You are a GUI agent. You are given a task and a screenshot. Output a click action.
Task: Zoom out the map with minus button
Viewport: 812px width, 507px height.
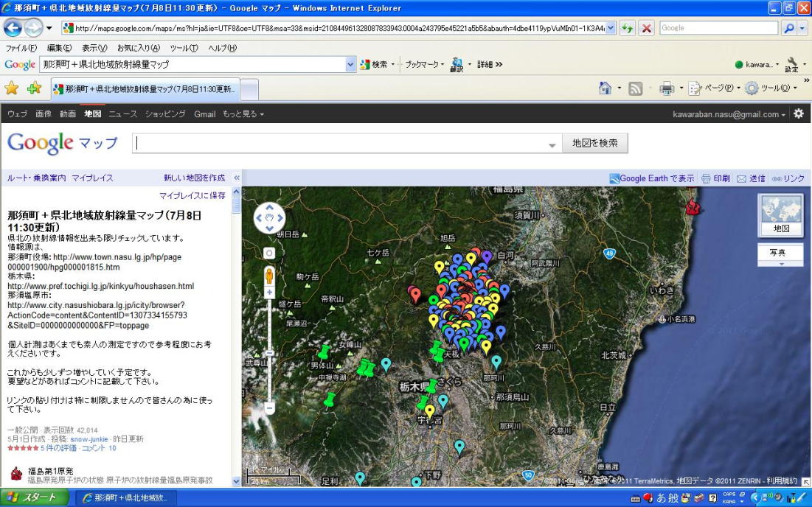pos(269,408)
